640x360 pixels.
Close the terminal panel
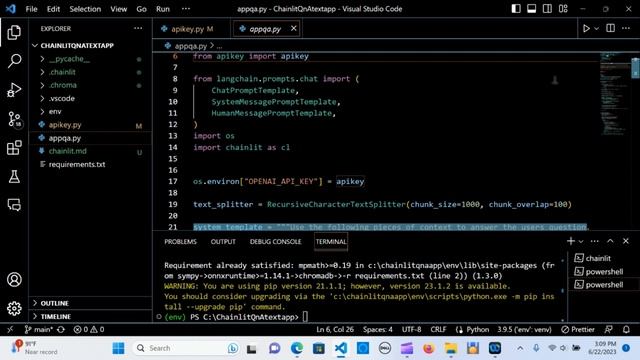click(626, 241)
